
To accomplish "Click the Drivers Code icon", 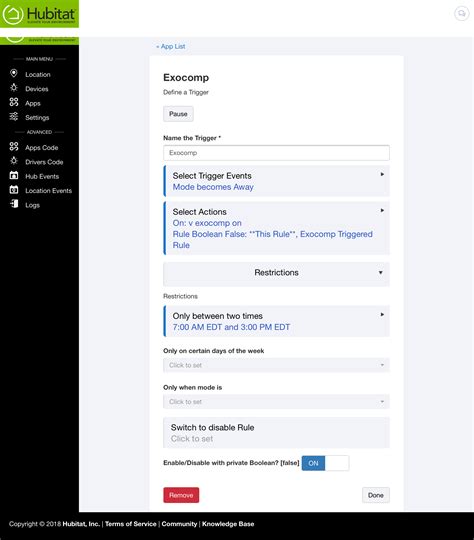I will click(14, 161).
